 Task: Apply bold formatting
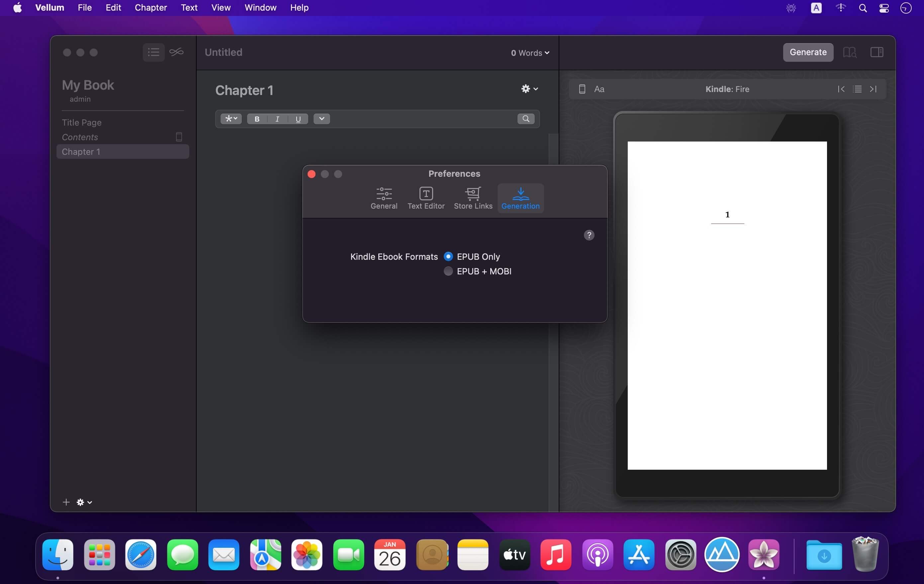[257, 119]
